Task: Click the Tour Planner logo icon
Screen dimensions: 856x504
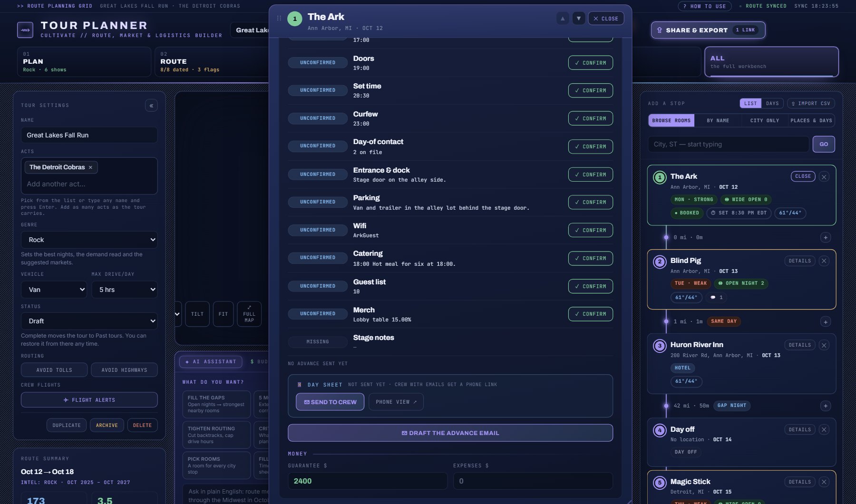Action: coord(25,30)
